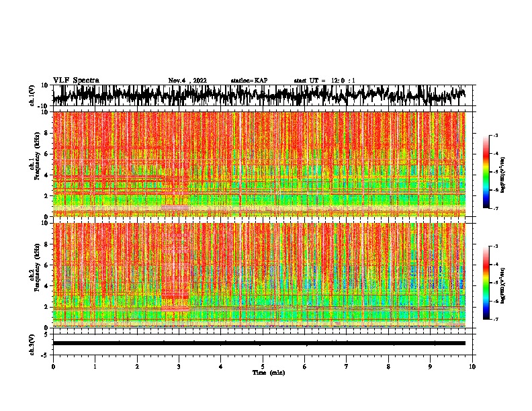Screen dimensions: 532x411
Task: Select the "start UT = 12:0 :1" text
Action: [324, 81]
